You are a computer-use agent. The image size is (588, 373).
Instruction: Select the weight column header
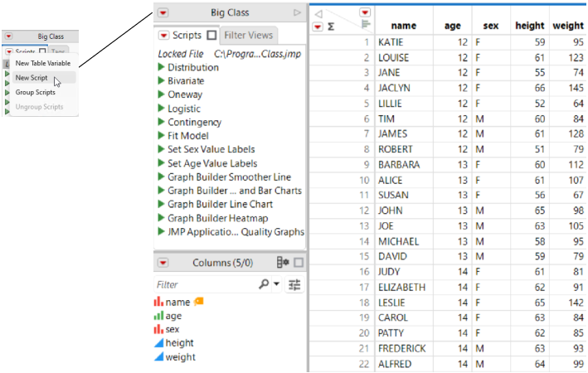tap(568, 26)
